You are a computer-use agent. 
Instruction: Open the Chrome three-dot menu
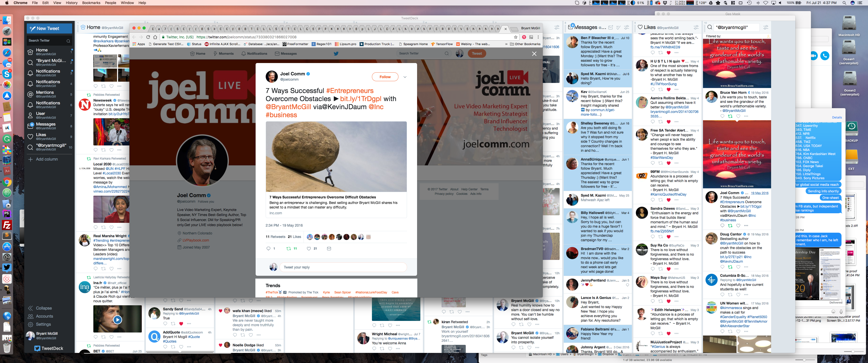(x=538, y=37)
